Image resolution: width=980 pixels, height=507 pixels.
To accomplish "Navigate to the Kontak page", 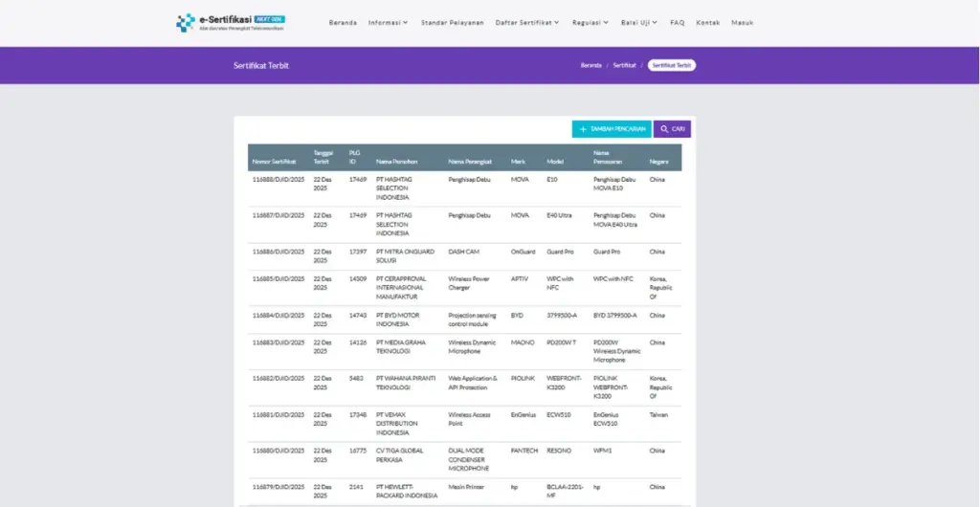I will (708, 22).
